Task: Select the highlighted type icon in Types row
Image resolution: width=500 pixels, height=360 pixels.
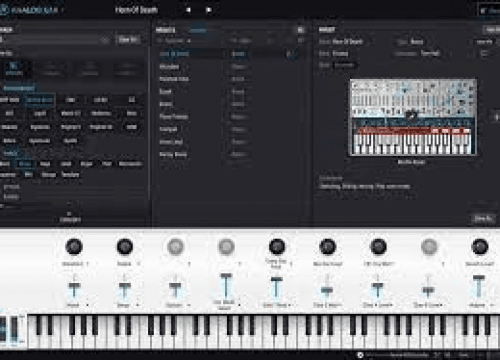Action: [14, 68]
